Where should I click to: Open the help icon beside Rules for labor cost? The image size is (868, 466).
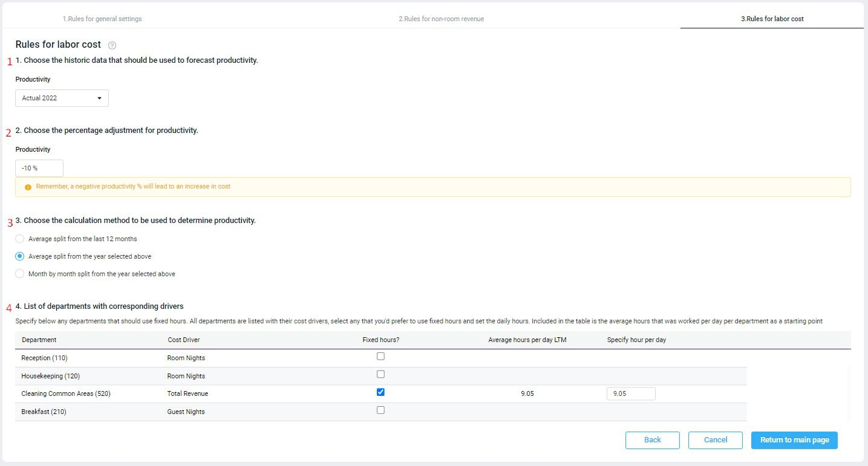click(x=112, y=44)
